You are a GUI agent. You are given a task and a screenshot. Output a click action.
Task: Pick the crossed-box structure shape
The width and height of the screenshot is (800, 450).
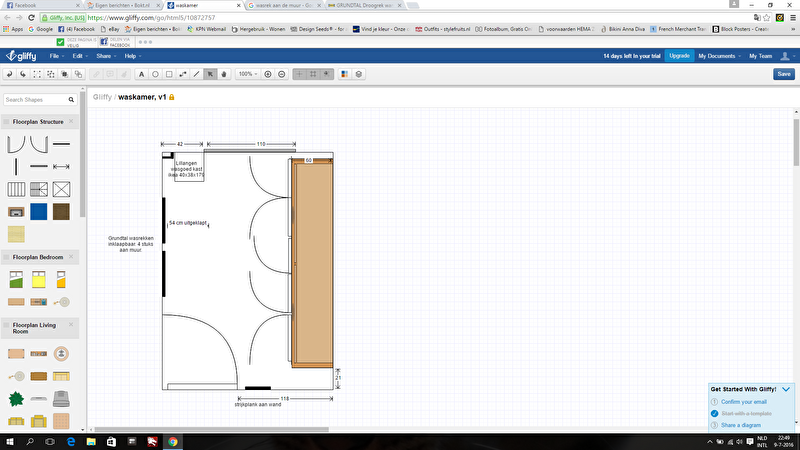[x=61, y=189]
